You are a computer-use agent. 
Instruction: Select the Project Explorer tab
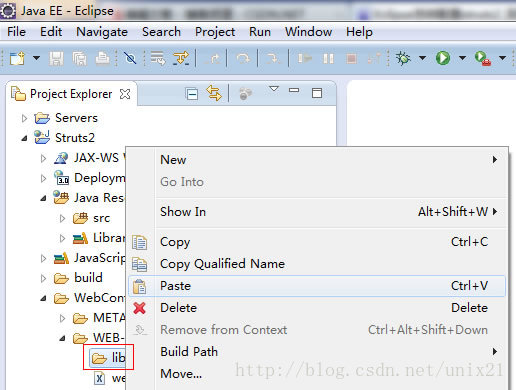[71, 94]
